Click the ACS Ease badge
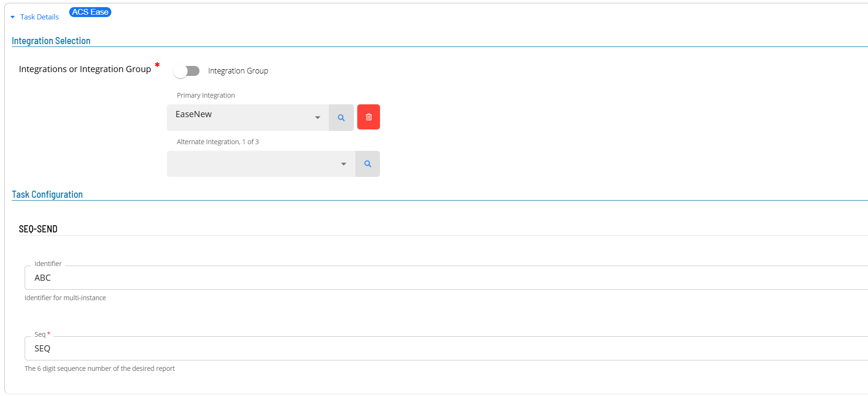 pos(90,12)
